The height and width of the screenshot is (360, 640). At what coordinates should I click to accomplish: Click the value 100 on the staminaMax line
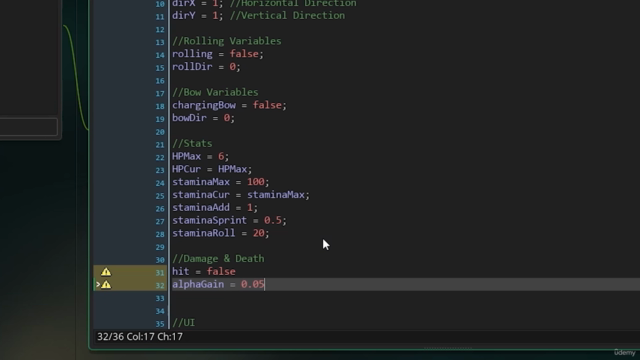[256, 182]
